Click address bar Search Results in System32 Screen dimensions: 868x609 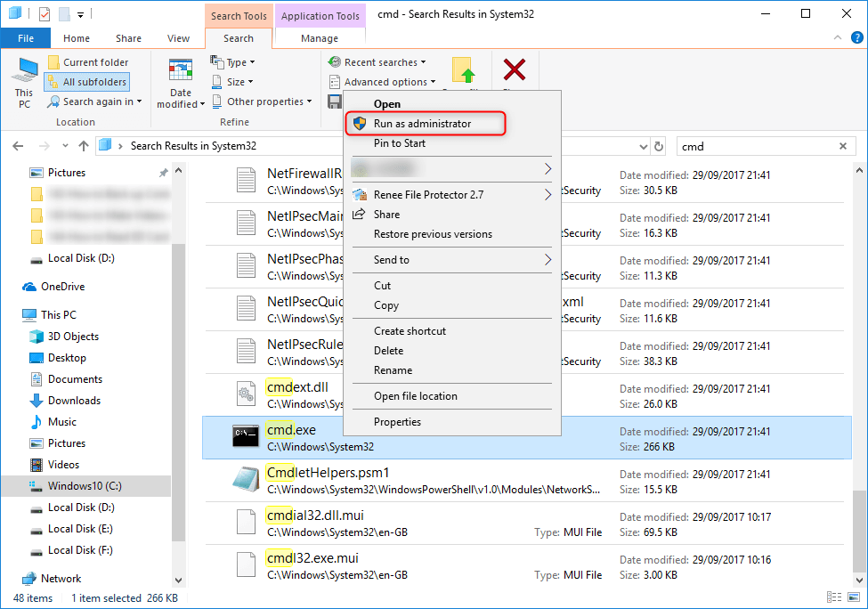193,146
